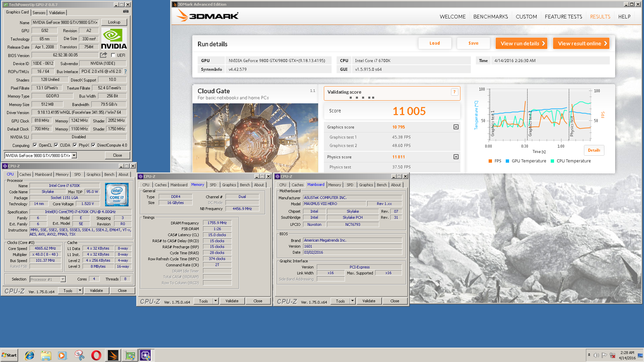
Task: Open the Processor #1 selection dropdown
Action: [63, 279]
